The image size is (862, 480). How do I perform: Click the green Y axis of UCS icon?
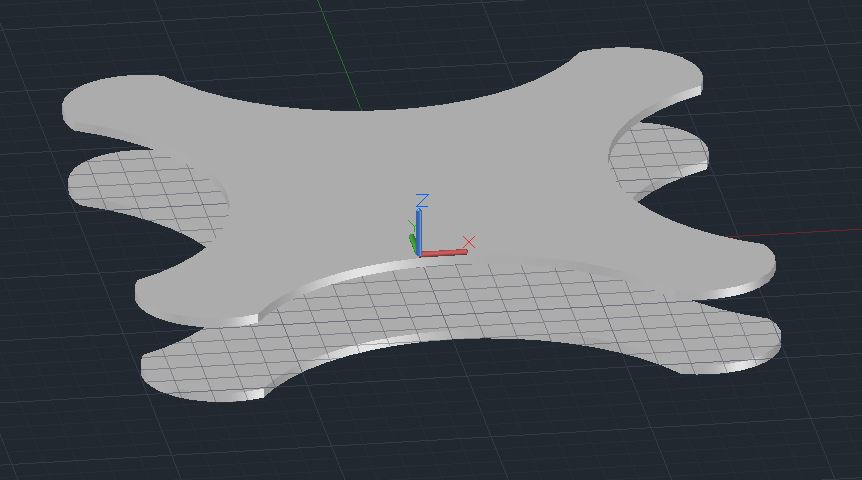point(412,243)
